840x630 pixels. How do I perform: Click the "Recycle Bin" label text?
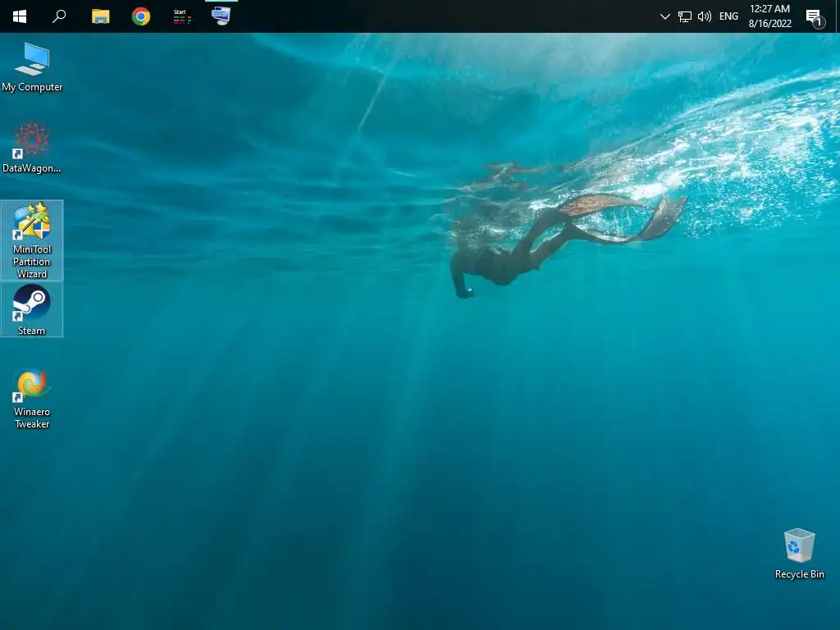pyautogui.click(x=799, y=573)
